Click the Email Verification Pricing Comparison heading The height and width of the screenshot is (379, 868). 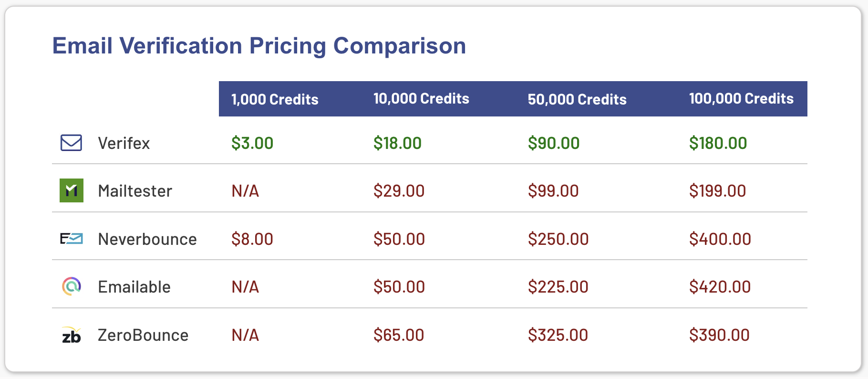(259, 46)
